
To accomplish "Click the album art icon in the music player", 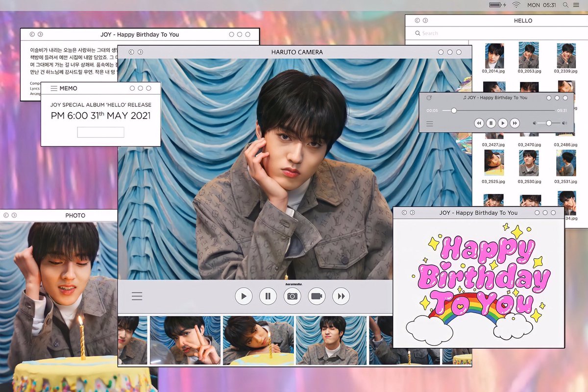I will coord(429,98).
